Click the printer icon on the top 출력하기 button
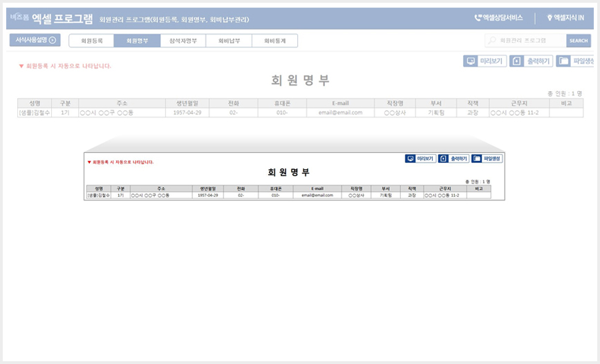This screenshot has height=364, width=600. coord(516,61)
